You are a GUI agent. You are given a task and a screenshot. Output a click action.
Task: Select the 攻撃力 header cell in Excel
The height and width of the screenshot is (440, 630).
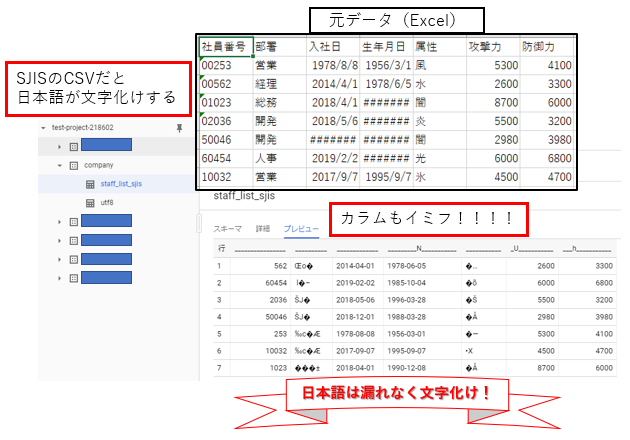click(x=493, y=47)
